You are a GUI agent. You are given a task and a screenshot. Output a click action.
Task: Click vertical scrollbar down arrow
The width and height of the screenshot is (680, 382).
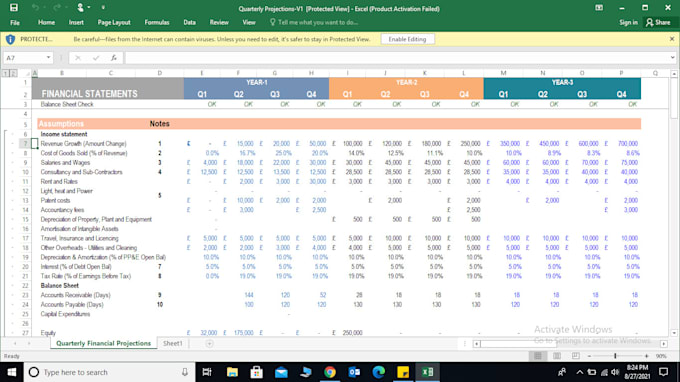[x=674, y=333]
